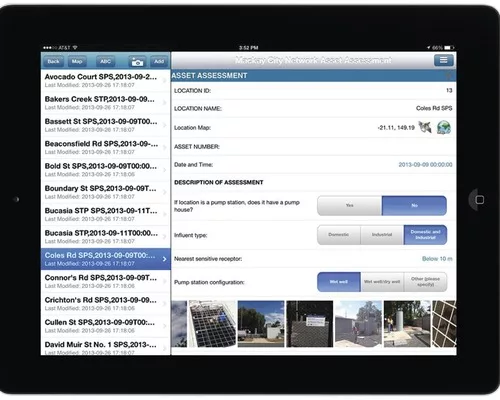Tap the LOCATION NAME value Coles Rd SPS
Viewport: 500px width, 400px height.
(434, 108)
